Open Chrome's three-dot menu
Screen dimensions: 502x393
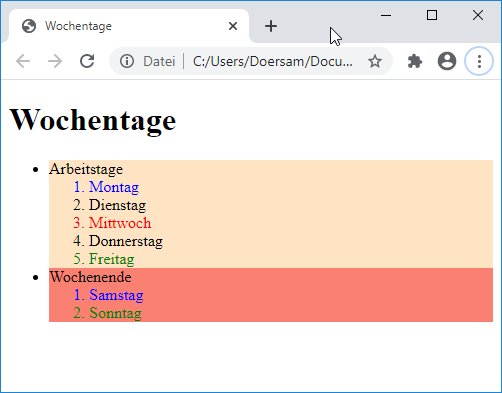(x=479, y=61)
